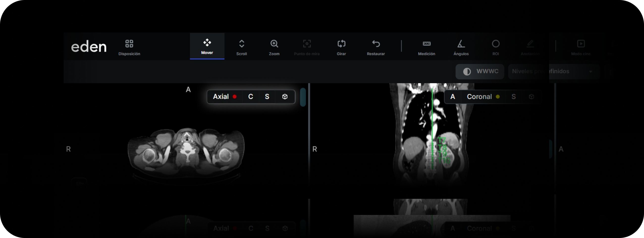
Task: Select the Mover tool
Action: point(207,46)
